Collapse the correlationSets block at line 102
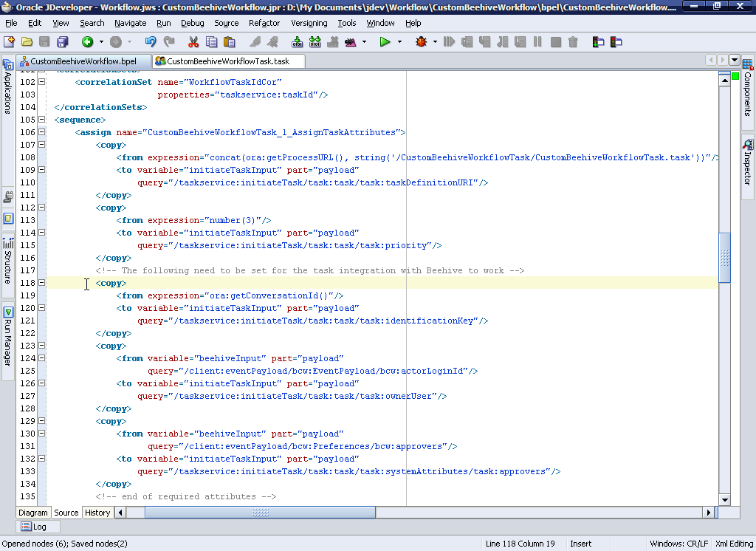 coord(41,81)
